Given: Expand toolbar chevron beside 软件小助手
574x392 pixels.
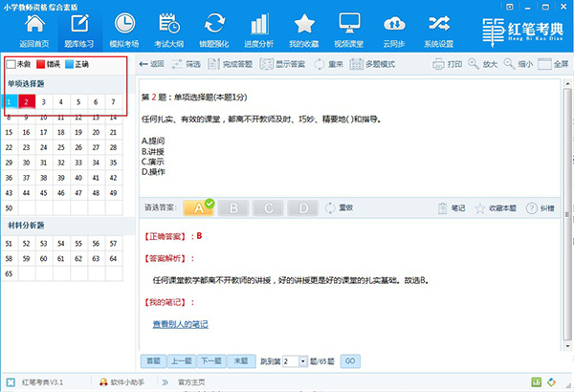Looking at the screenshot, I should [x=166, y=382].
